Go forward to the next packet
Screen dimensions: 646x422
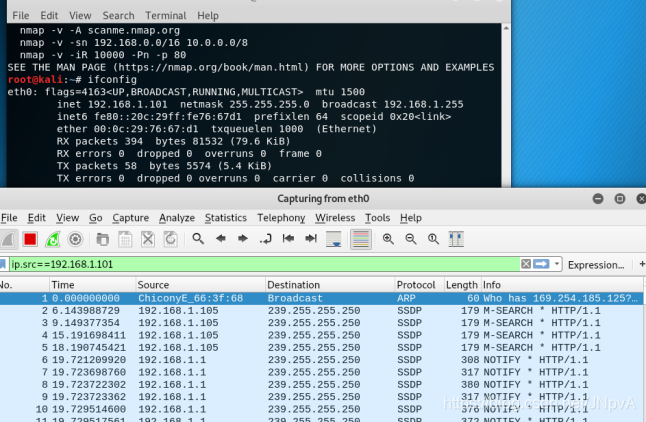tap(243, 239)
